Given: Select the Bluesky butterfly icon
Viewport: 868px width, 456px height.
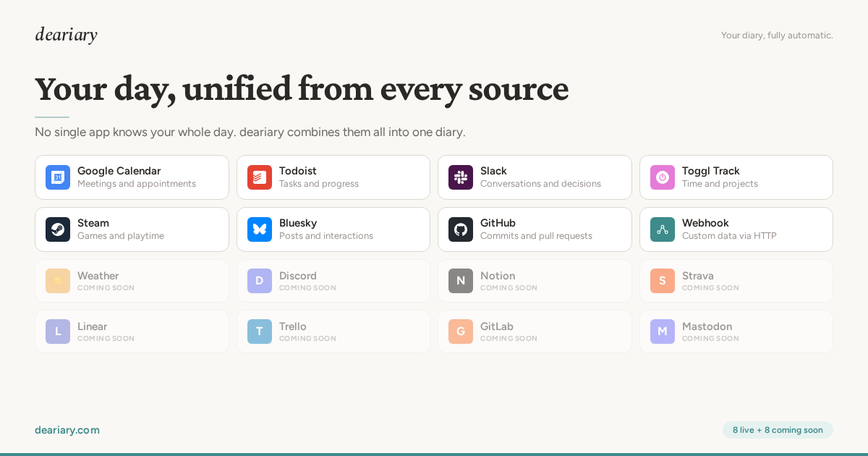Looking at the screenshot, I should coord(260,229).
